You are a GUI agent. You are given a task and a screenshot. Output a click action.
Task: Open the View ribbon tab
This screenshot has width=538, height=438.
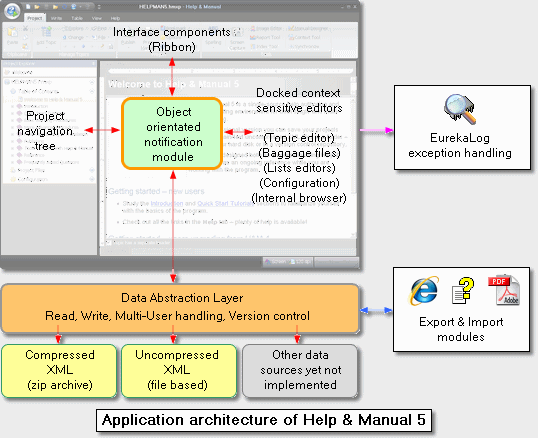tap(96, 18)
